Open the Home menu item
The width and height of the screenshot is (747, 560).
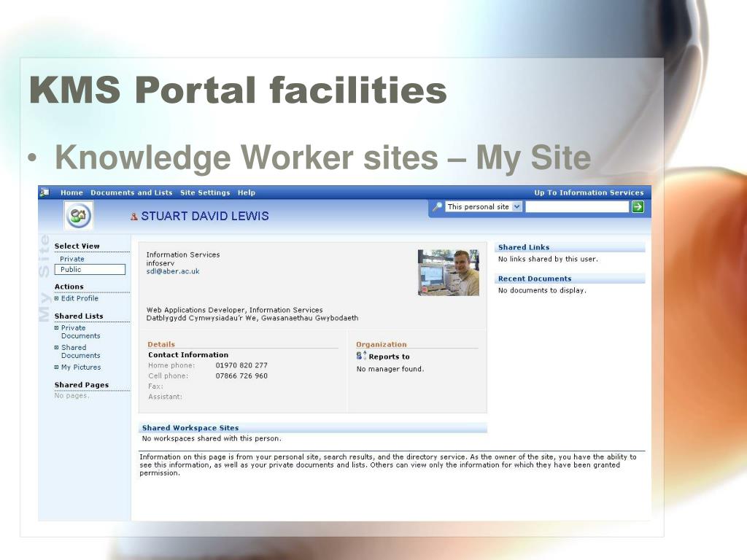pyautogui.click(x=71, y=192)
